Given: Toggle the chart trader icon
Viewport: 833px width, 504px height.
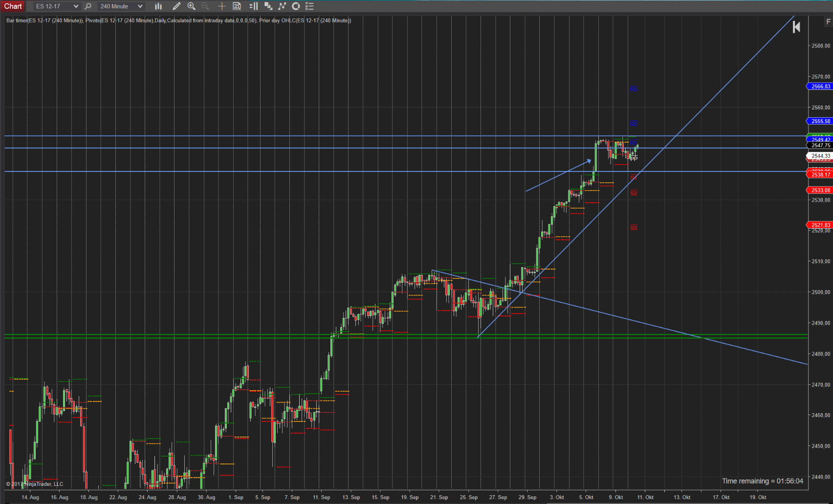Looking at the screenshot, I should click(x=254, y=6).
